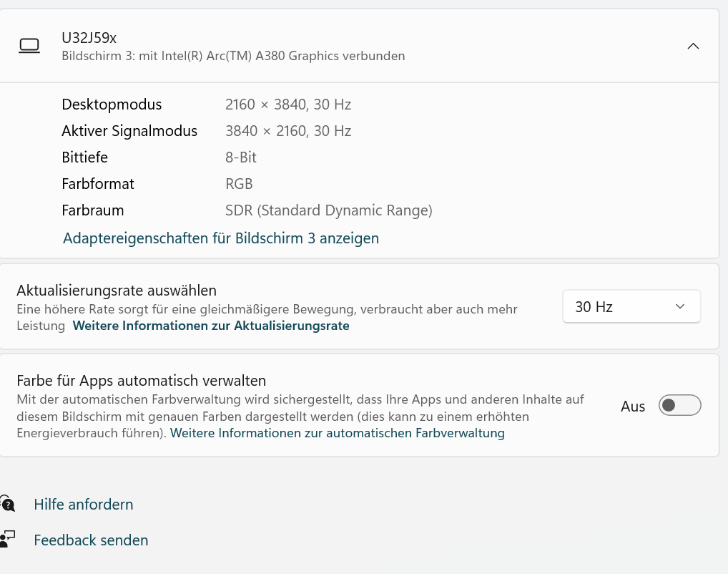Click the Hilfe anfordern help icon
This screenshot has width=728, height=574.
[x=7, y=504]
